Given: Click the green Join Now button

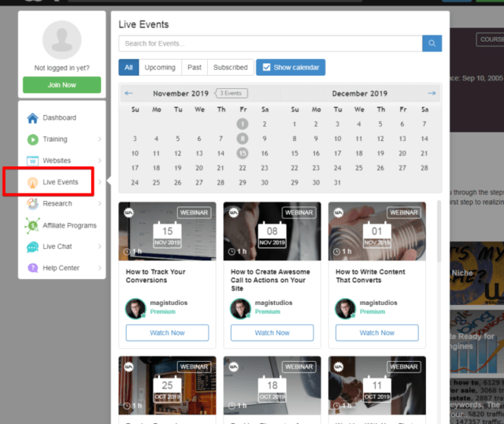Looking at the screenshot, I should click(x=61, y=85).
